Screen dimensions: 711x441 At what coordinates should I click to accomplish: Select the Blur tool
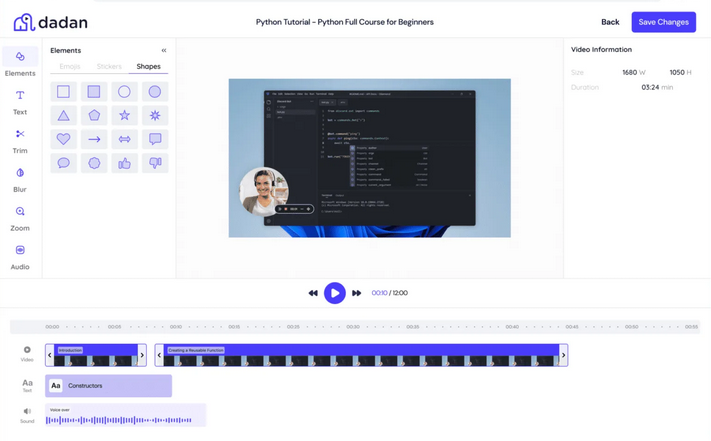20,180
